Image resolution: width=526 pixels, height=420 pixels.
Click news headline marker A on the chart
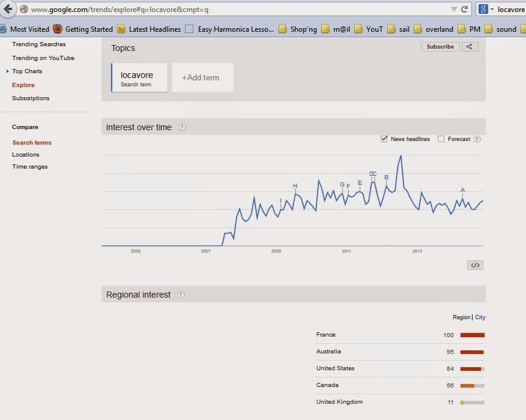(462, 190)
